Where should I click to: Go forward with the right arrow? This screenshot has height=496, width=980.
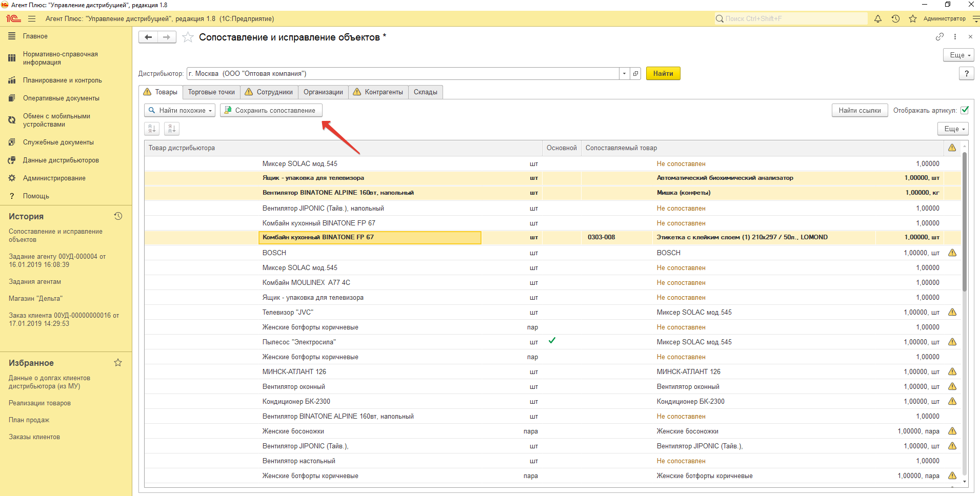(x=167, y=37)
